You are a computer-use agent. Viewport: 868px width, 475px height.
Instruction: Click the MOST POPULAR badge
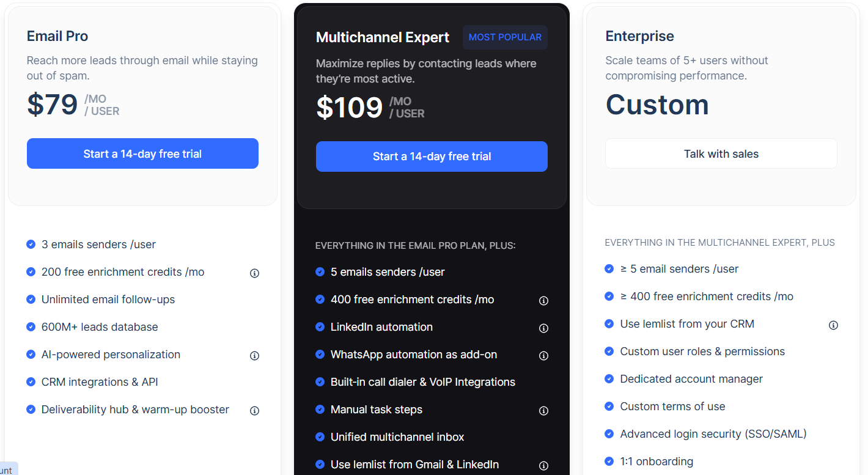click(x=505, y=37)
